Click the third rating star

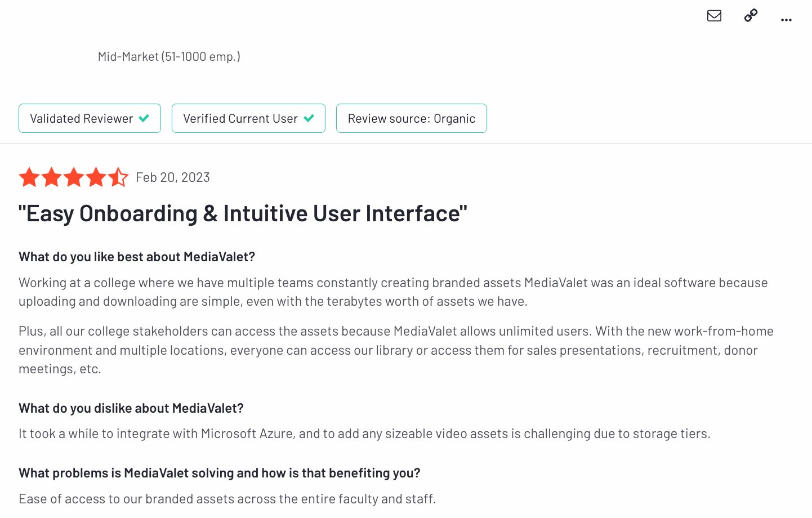click(x=74, y=177)
